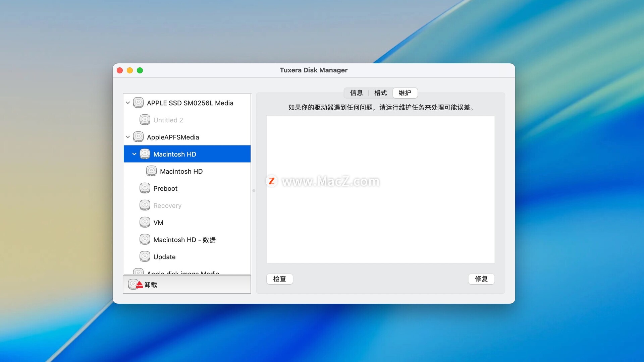Click the AppleAPFSMedia disk icon
The width and height of the screenshot is (644, 362).
point(138,137)
